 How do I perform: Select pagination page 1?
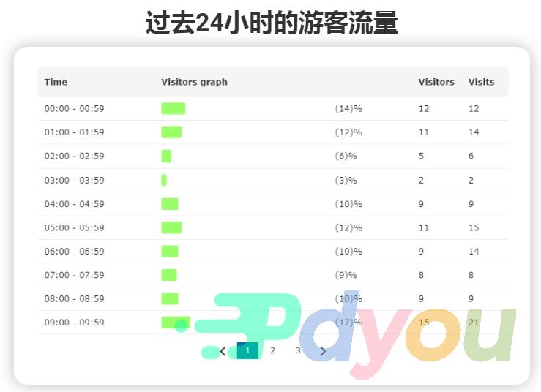[247, 350]
